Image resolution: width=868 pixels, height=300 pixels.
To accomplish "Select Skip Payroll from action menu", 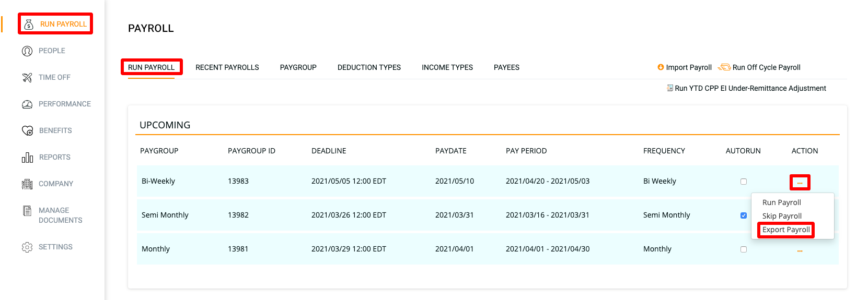I will tap(782, 216).
